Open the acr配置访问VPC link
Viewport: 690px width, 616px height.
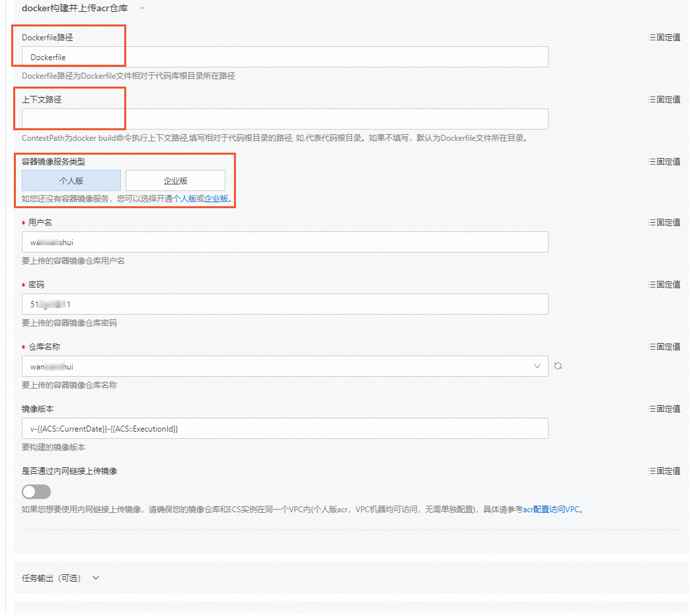(x=551, y=510)
